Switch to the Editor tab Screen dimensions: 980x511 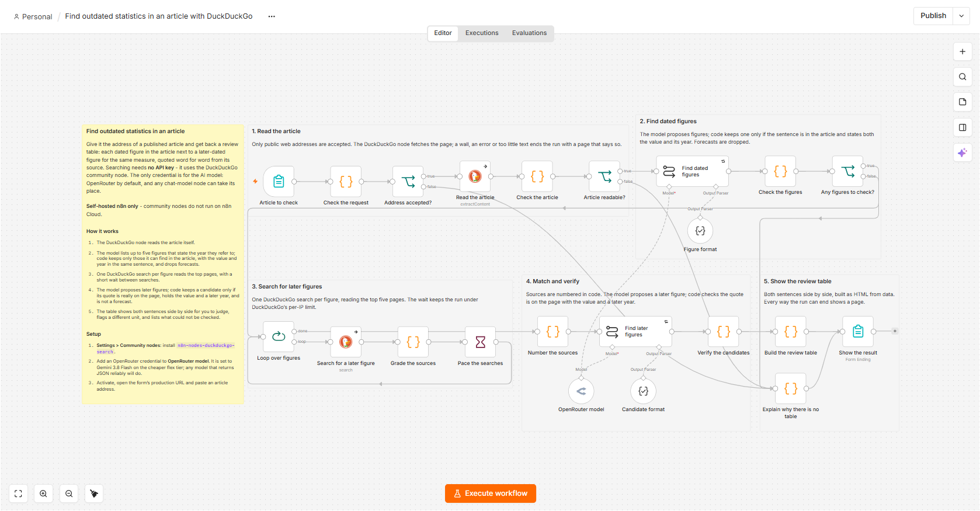point(443,33)
